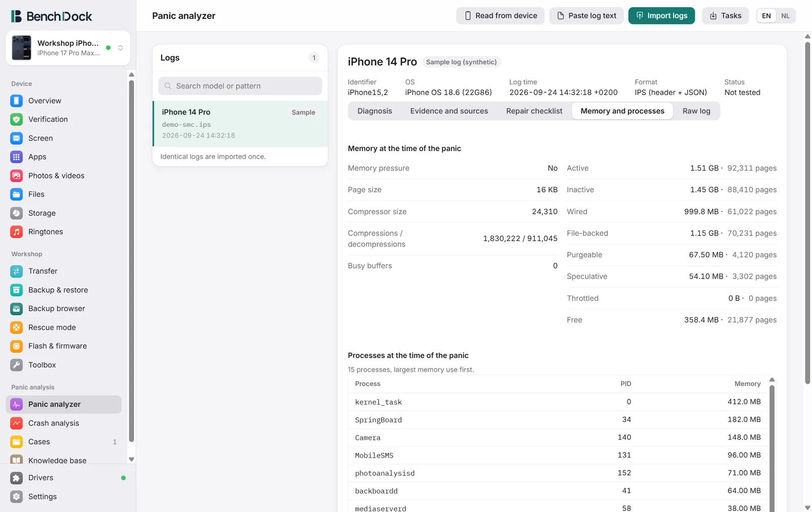Click the photoanalysisd process name
The image size is (812, 512).
click(385, 473)
